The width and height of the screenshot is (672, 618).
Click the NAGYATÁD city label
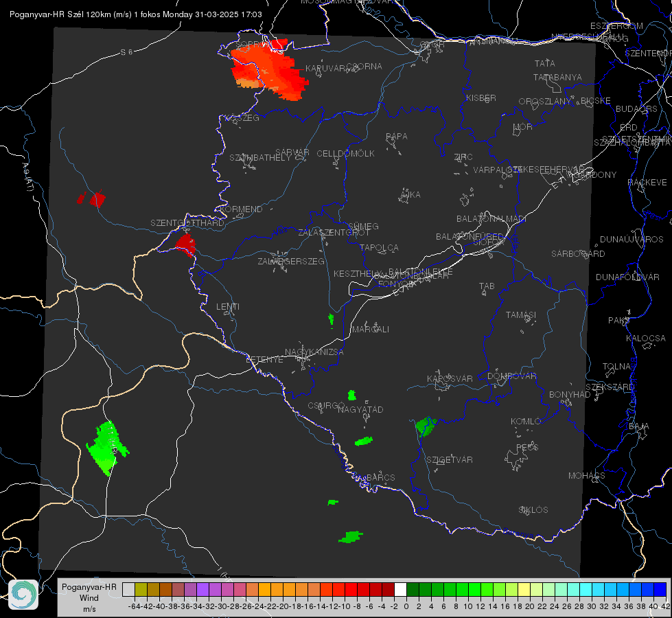pos(360,409)
